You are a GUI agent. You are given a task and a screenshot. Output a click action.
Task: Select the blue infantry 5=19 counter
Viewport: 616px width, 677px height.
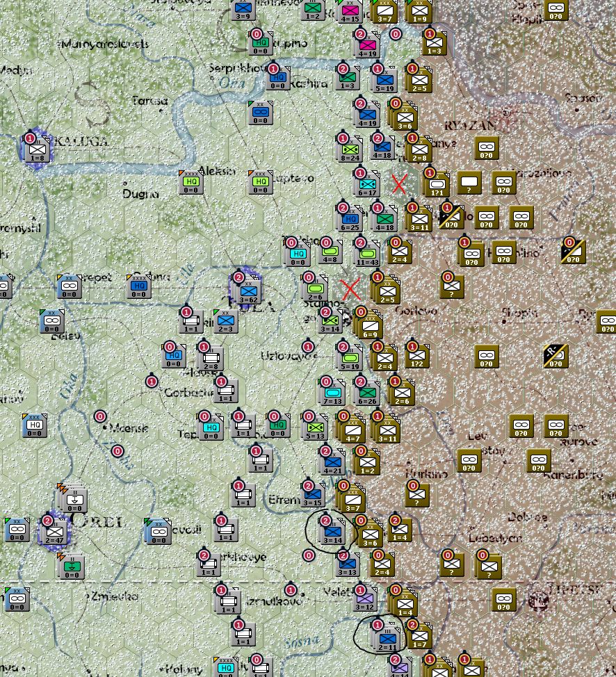[384, 81]
